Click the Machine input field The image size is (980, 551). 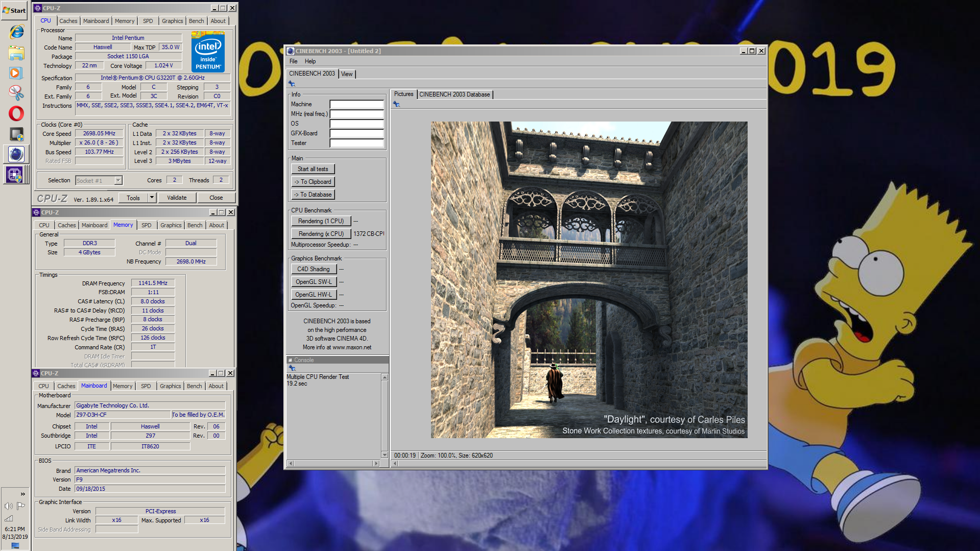point(356,104)
